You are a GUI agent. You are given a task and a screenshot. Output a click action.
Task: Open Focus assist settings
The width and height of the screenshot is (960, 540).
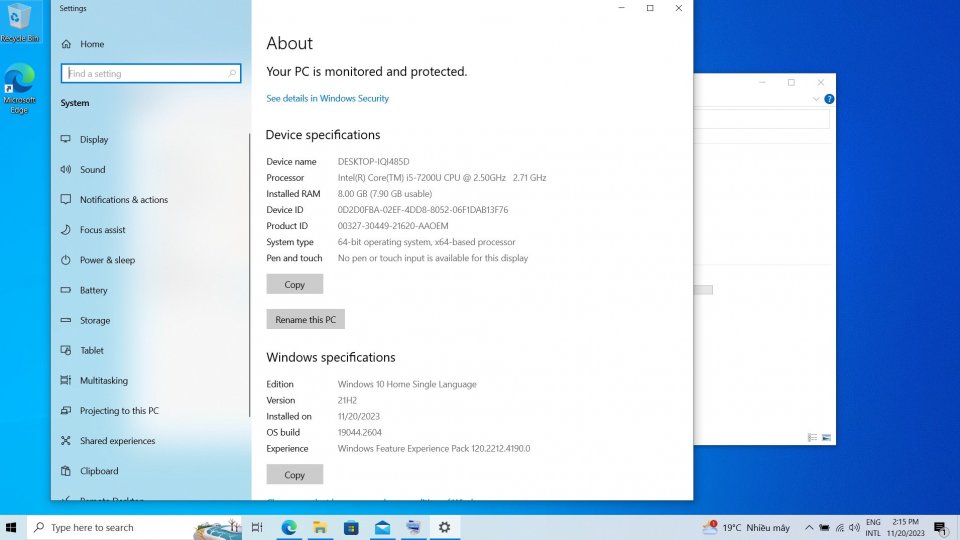point(102,230)
